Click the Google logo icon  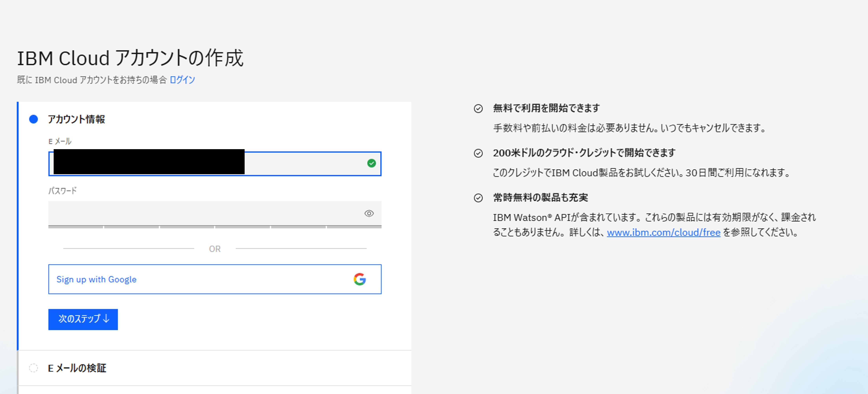coord(360,279)
